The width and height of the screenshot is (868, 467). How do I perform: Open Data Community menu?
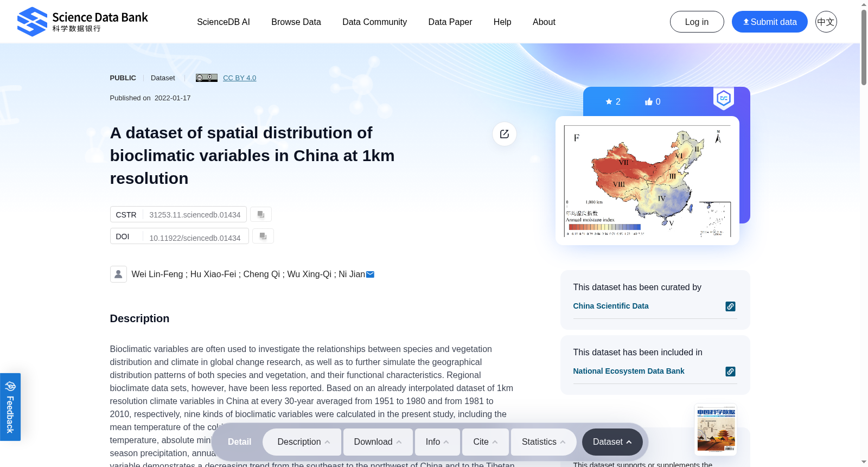[x=375, y=22]
